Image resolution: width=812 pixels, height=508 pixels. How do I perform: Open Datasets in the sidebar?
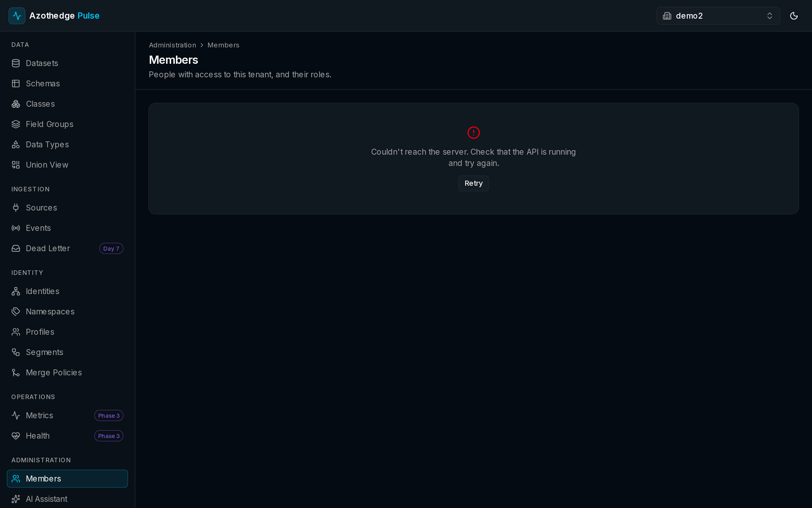coord(67,63)
